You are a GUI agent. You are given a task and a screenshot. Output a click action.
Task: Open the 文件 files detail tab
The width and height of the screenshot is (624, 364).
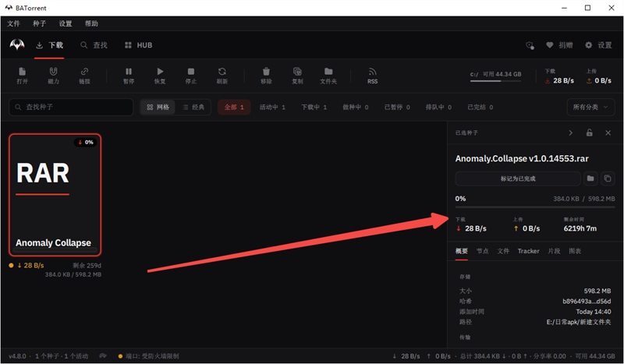(503, 251)
